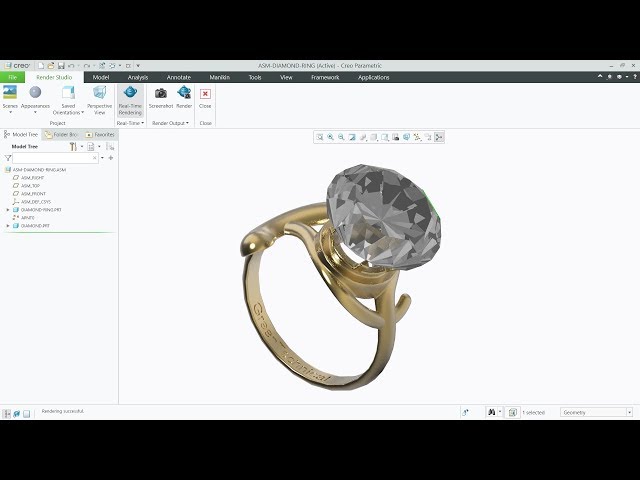This screenshot has height=480, width=640.
Task: Click the Zoom In icon in the graphics toolbar
Action: 331,137
